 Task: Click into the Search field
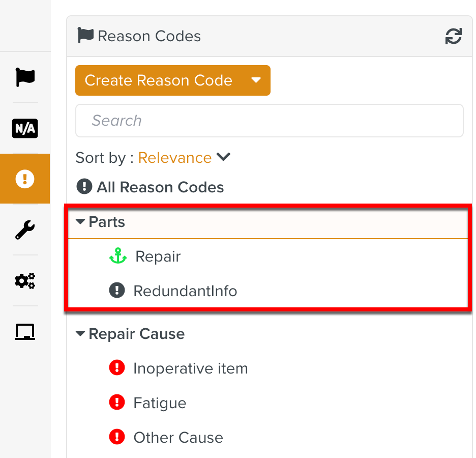point(269,121)
